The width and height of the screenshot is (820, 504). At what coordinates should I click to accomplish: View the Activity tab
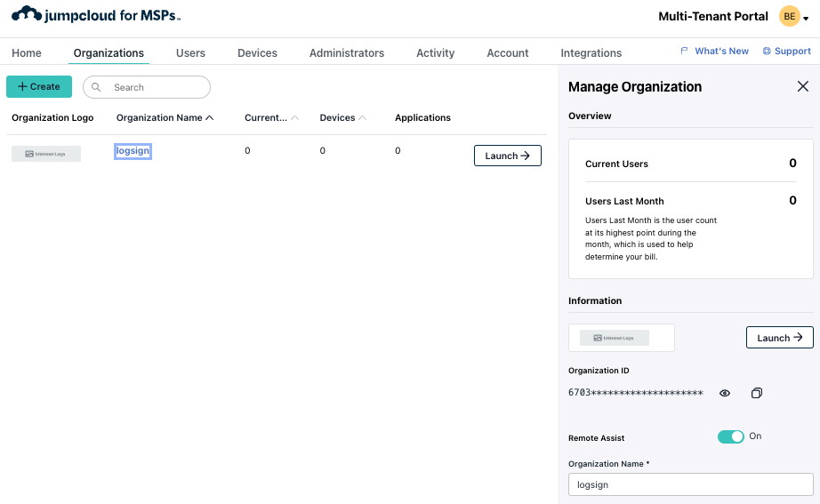pos(435,52)
